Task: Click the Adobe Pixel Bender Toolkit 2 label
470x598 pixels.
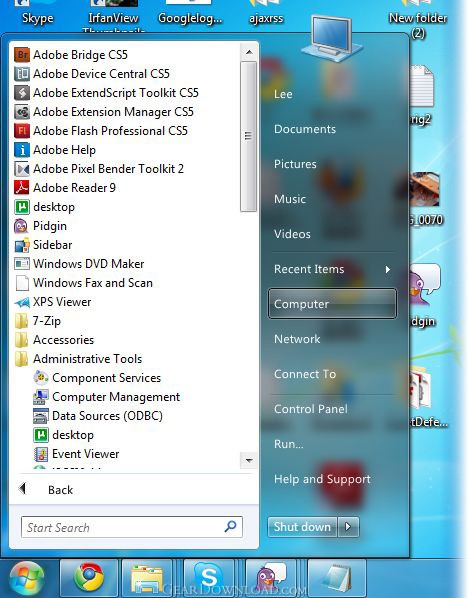Action: coord(108,169)
